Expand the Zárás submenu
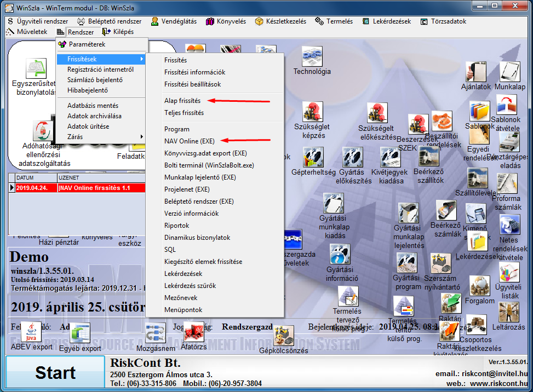Screen dimensions: 533x392 pyautogui.click(x=74, y=136)
